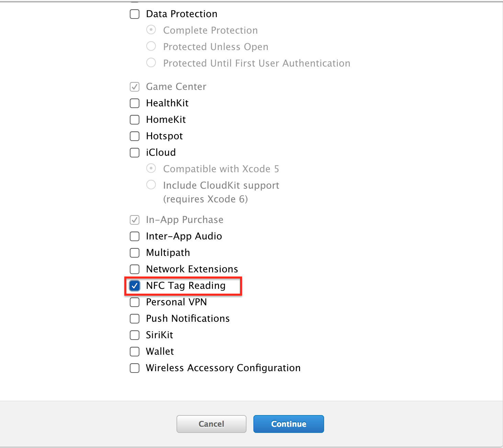Viewport: 503px width, 448px height.
Task: Tick the Hotspot checkbox
Action: pos(135,136)
